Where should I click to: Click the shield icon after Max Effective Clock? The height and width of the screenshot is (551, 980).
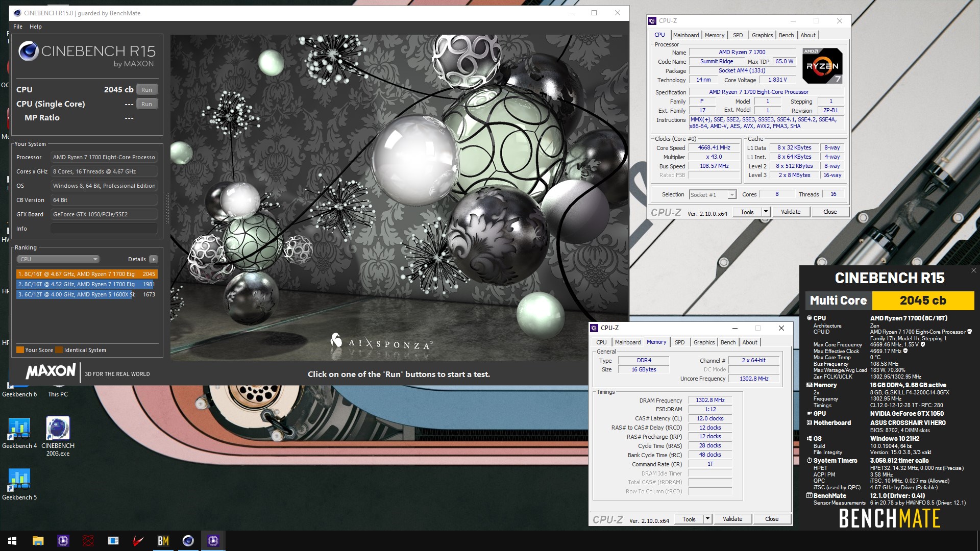point(905,351)
